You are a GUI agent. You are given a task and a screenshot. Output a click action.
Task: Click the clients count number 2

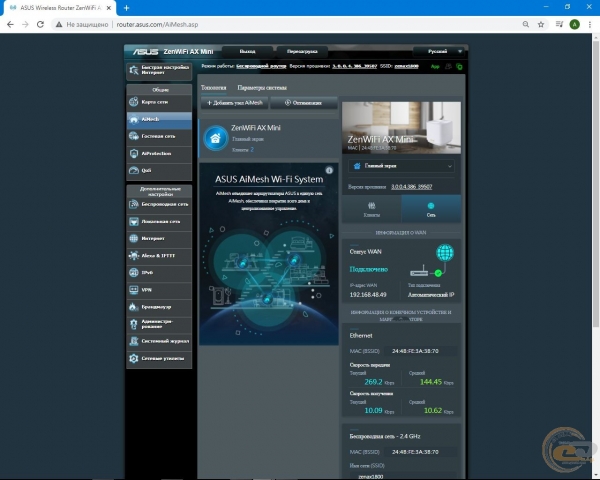coord(252,150)
